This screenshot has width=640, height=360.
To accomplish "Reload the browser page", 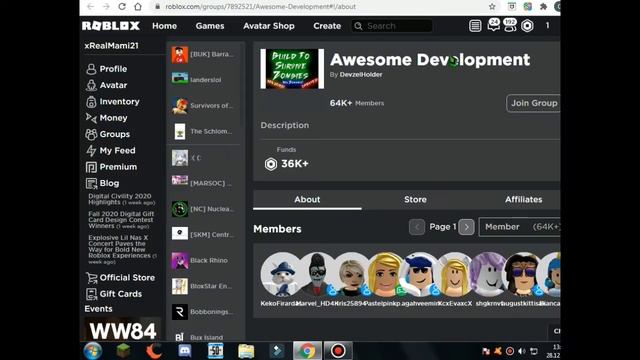I will pos(122,7).
